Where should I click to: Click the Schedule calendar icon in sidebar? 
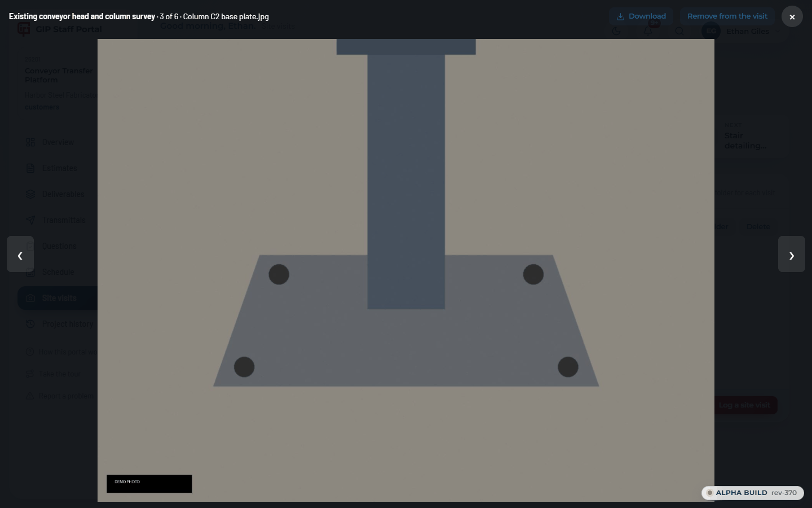pos(30,272)
